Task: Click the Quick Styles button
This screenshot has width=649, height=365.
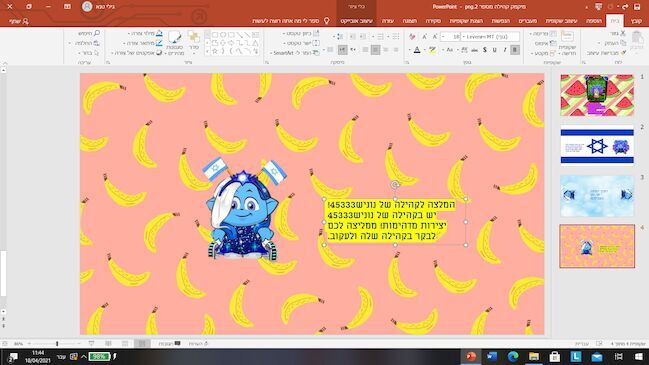Action: click(175, 43)
